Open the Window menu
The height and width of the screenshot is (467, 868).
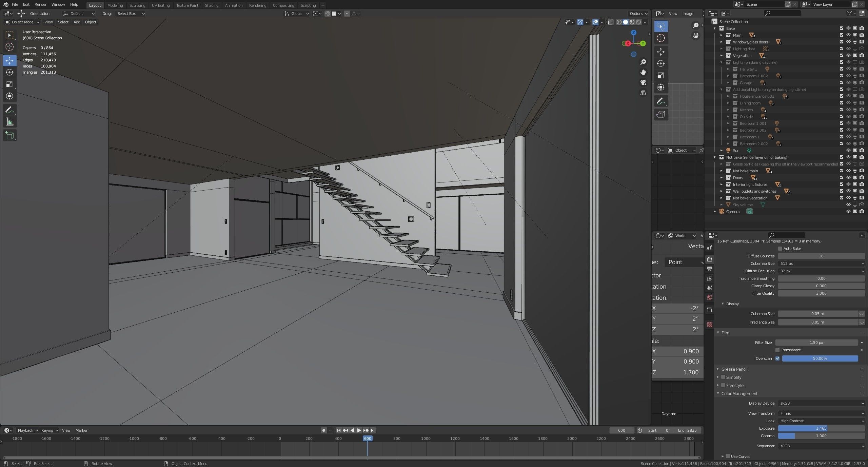pos(58,4)
